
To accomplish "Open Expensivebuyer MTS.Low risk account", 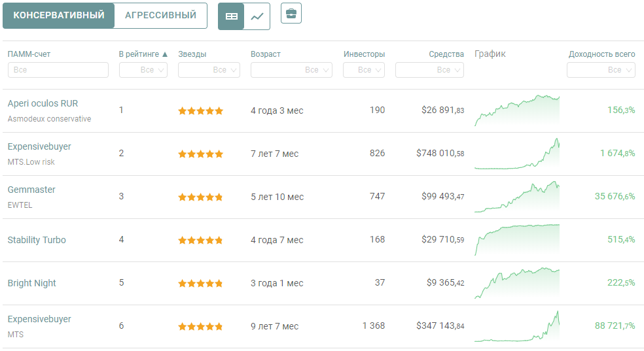I will coord(39,146).
